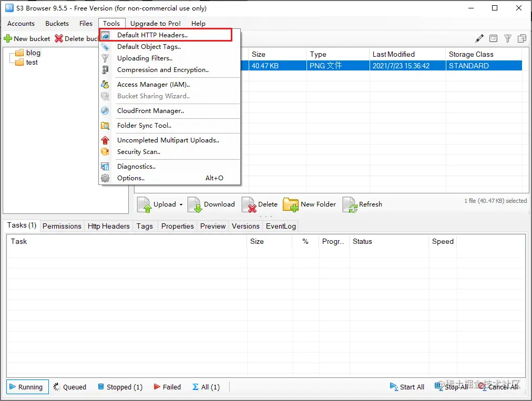532x401 pixels.
Task: Switch to the Properties tab
Action: point(178,227)
